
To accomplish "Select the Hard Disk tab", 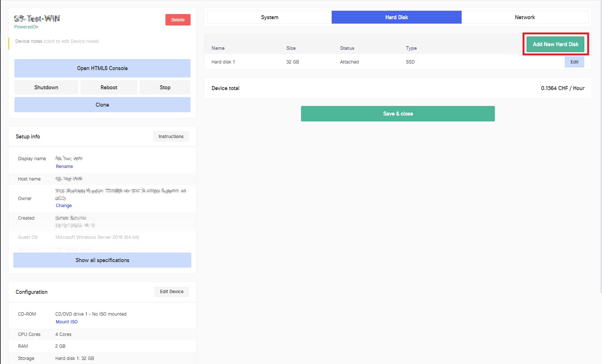I will point(397,17).
